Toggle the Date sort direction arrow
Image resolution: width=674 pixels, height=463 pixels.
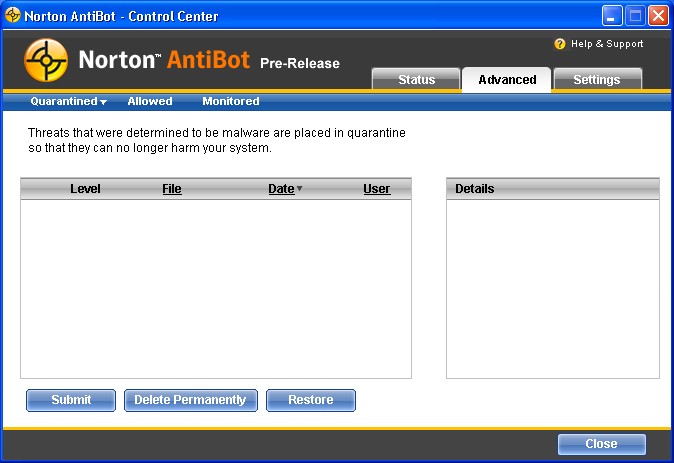pos(300,188)
